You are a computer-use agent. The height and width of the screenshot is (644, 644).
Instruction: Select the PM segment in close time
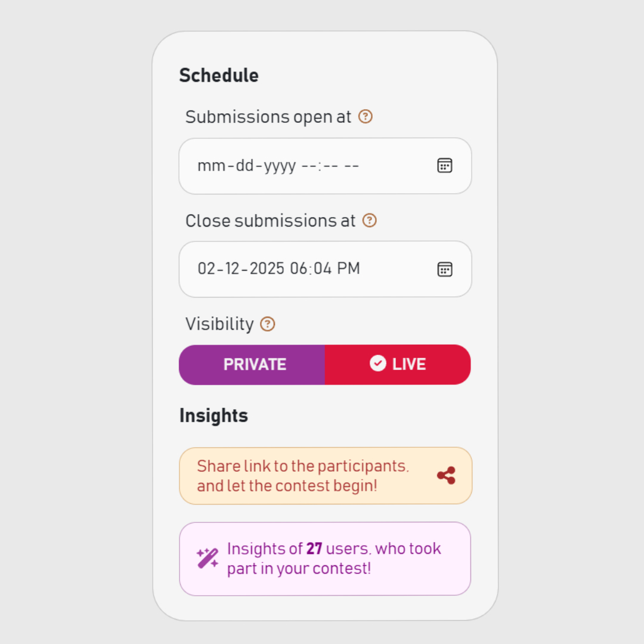(x=348, y=268)
